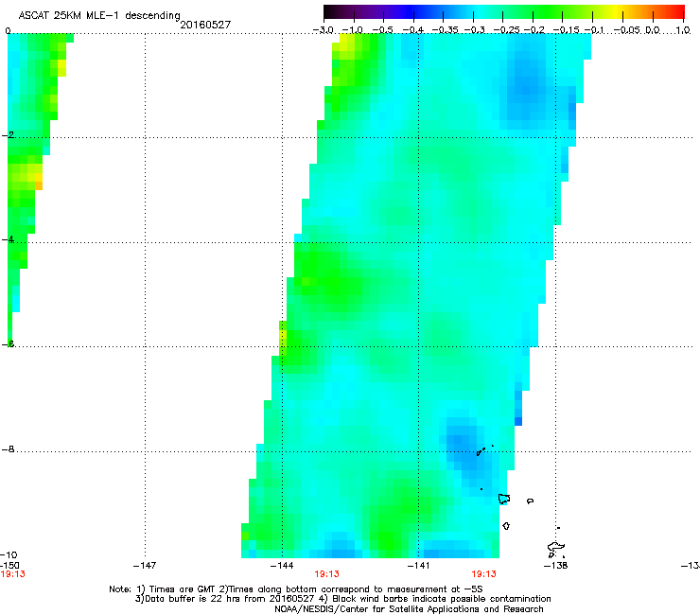Select the date label "20160527" near the title
The width and height of the screenshot is (700, 615).
pyautogui.click(x=205, y=25)
